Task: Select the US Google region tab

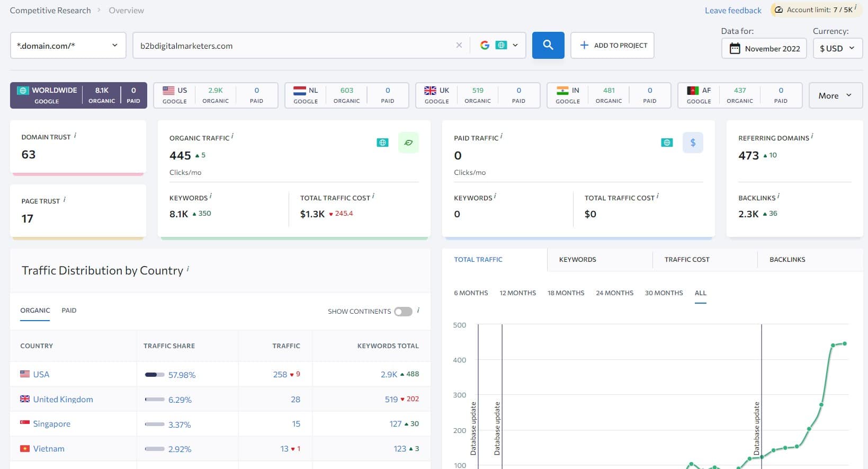Action: (x=216, y=95)
